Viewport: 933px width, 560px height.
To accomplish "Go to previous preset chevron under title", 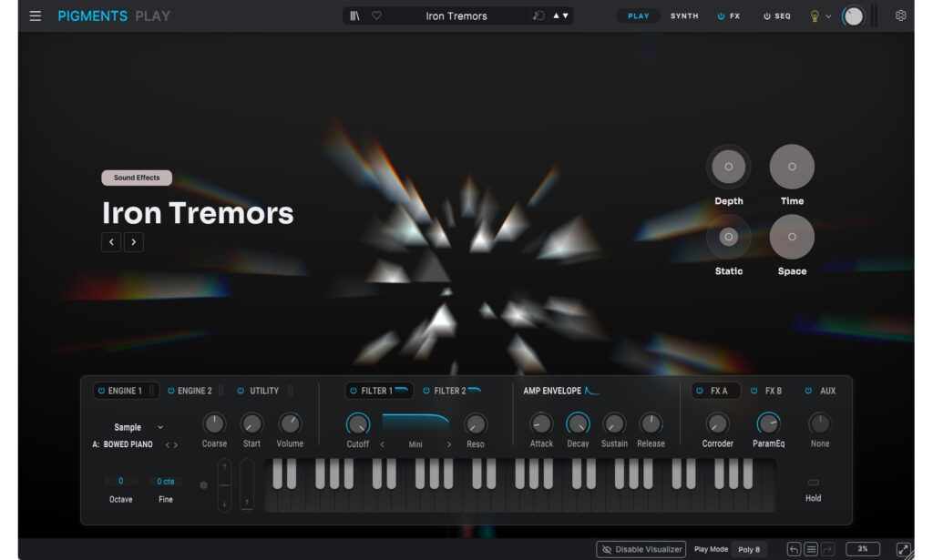I will pos(111,242).
